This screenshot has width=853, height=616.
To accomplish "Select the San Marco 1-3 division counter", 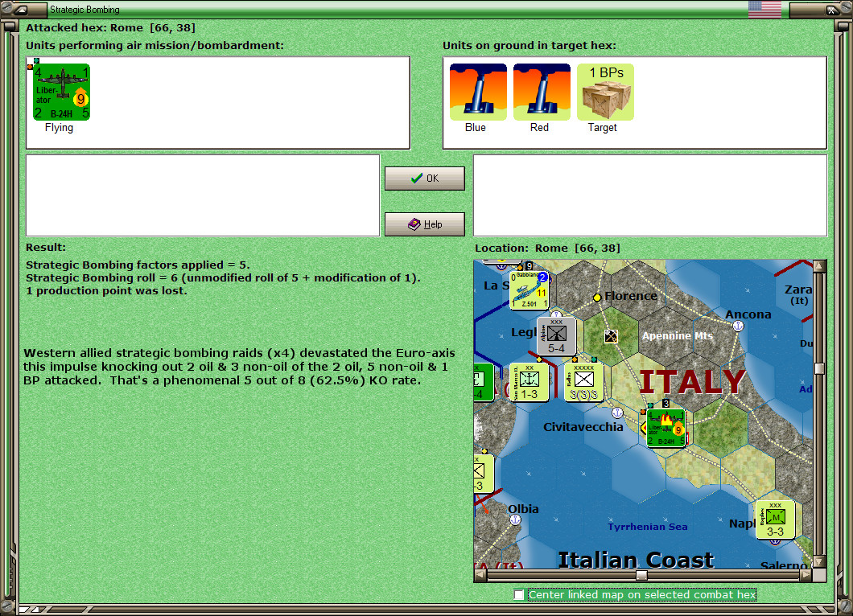I will [x=528, y=382].
